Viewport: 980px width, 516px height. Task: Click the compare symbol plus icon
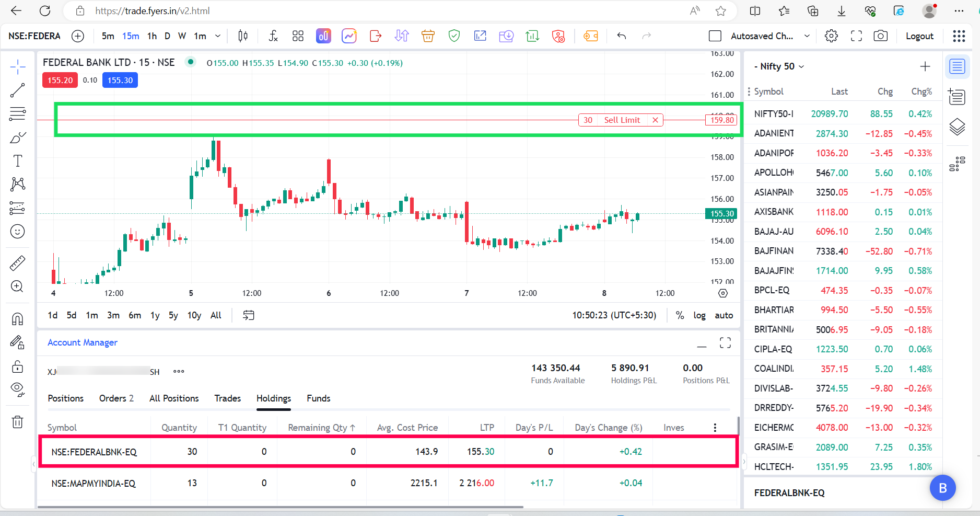coord(78,36)
